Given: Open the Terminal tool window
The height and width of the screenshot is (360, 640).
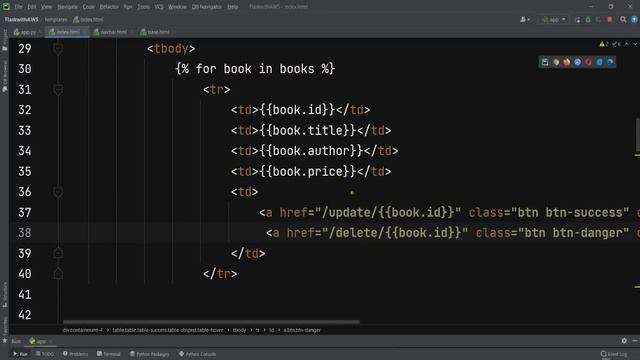Looking at the screenshot, I should click(x=109, y=354).
